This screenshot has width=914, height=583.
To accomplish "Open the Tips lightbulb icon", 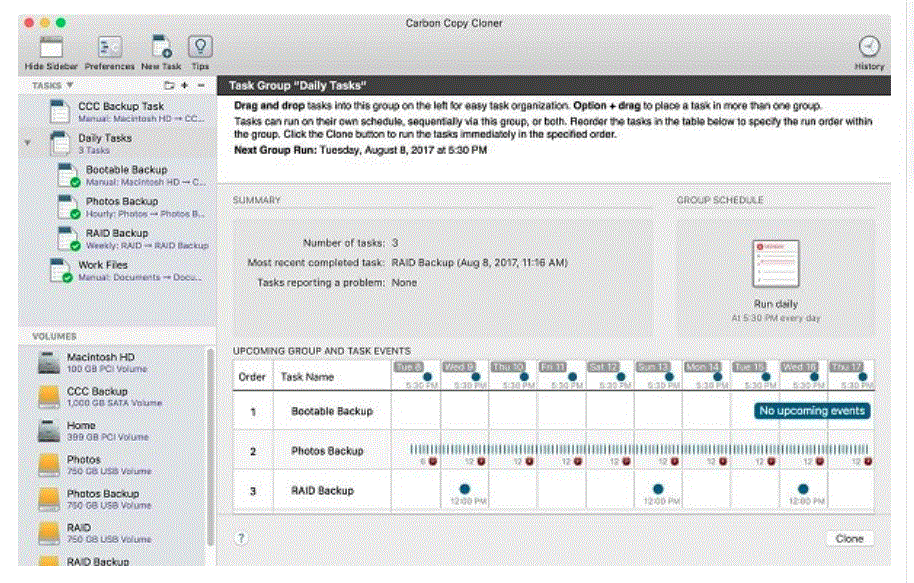I will [x=200, y=47].
